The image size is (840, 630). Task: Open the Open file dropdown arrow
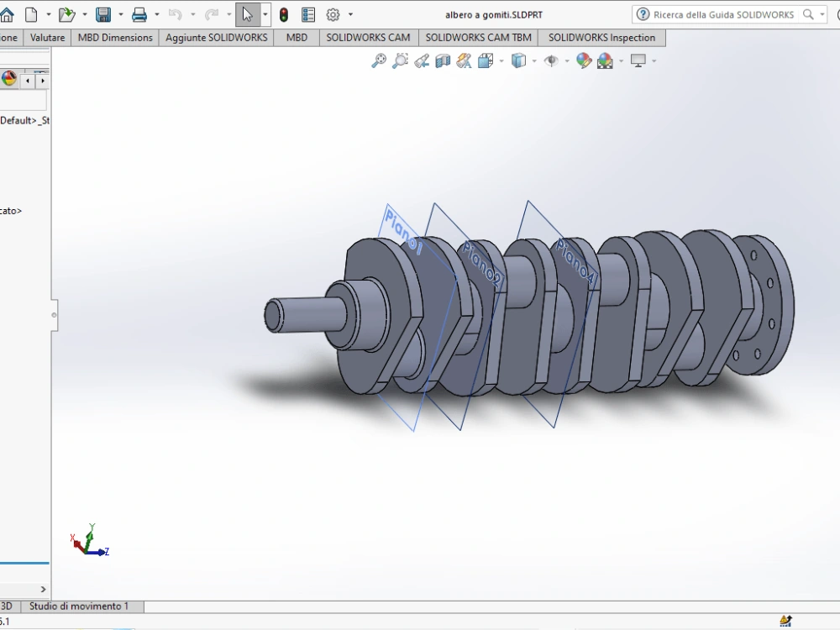[83, 14]
